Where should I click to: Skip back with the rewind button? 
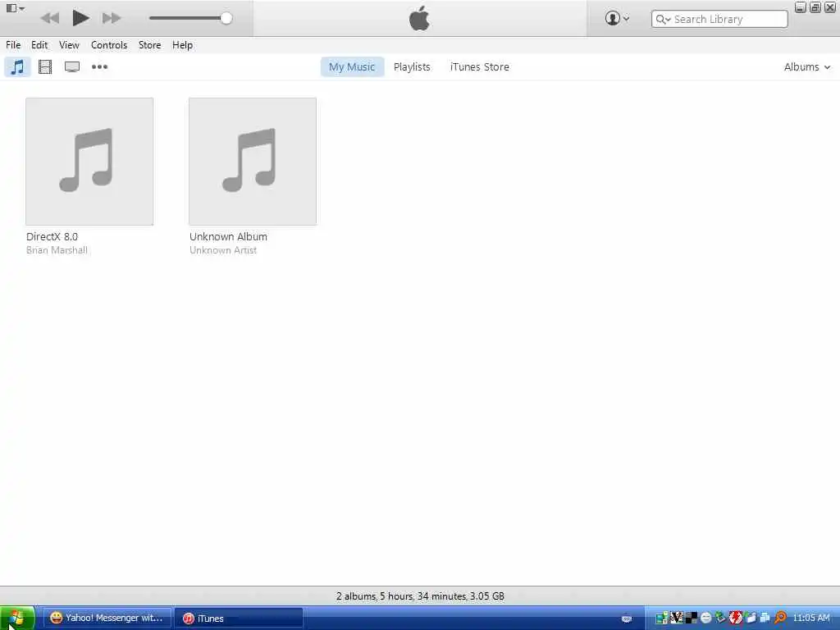tap(50, 18)
